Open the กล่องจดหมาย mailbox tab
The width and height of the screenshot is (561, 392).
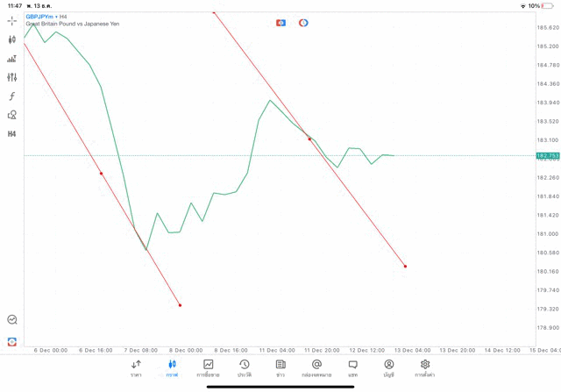coord(316,368)
